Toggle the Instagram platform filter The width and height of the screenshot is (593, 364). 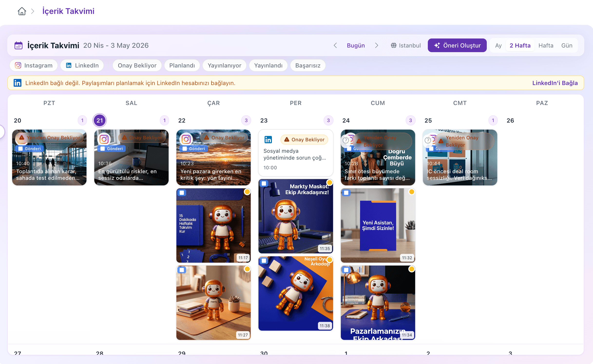pos(34,66)
